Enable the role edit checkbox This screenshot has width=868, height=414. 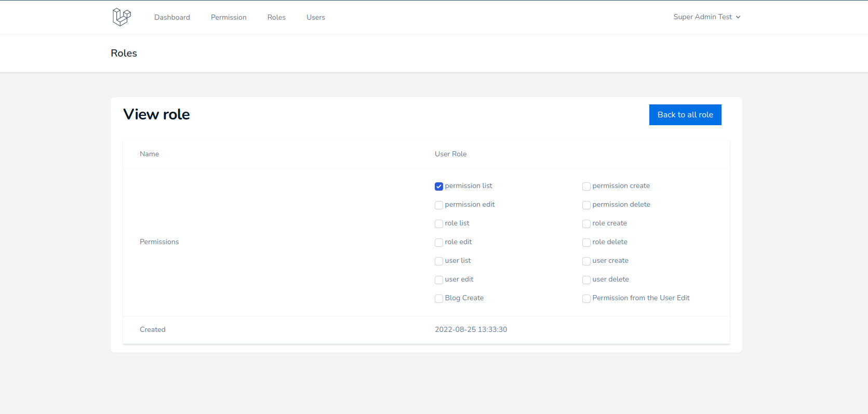coord(439,243)
